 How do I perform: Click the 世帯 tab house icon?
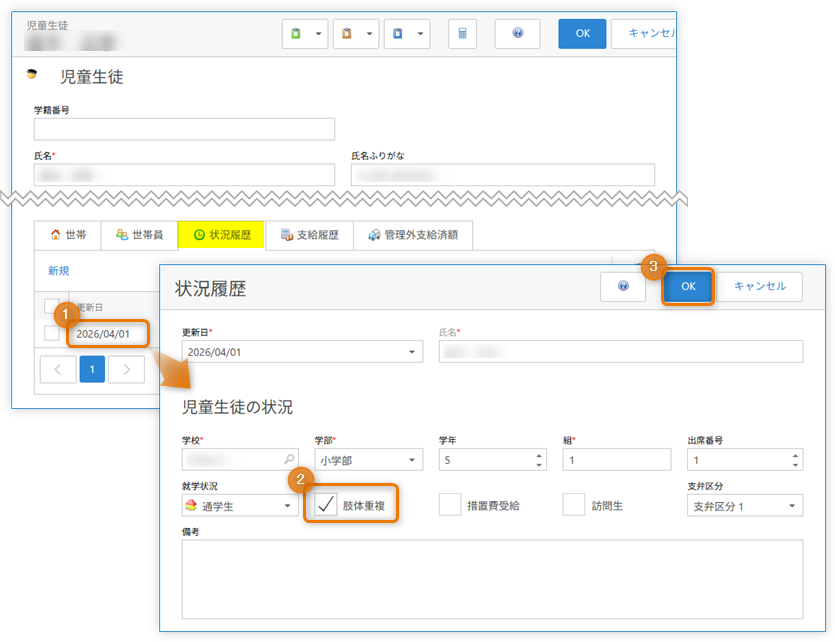click(x=55, y=234)
